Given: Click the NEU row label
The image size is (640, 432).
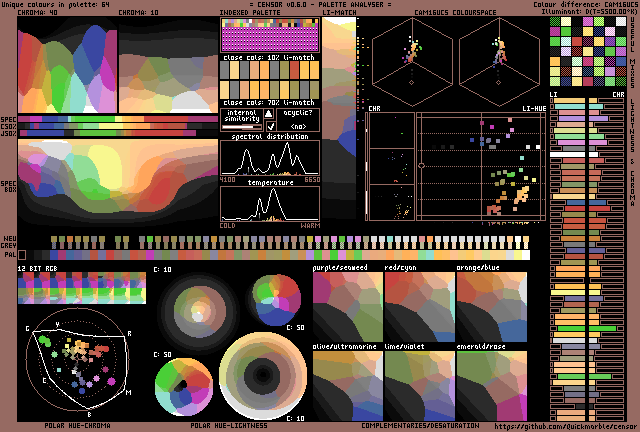Looking at the screenshot, I should coord(9,238).
